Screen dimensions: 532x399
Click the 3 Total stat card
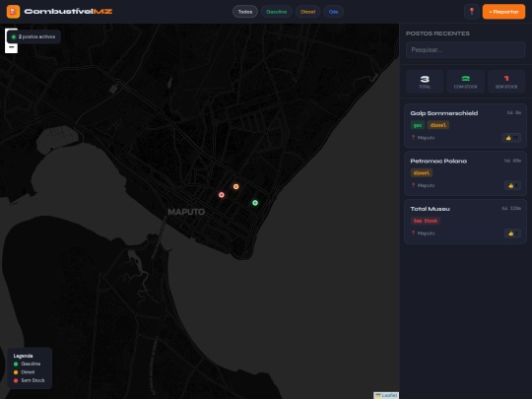[425, 82]
